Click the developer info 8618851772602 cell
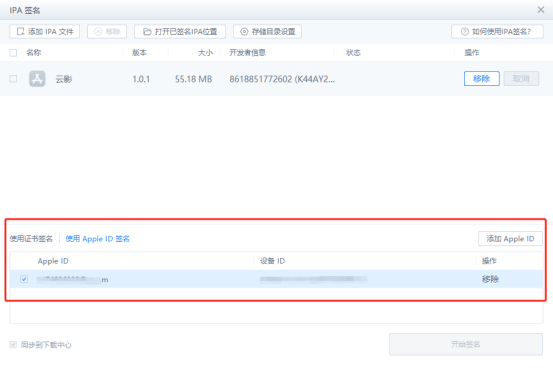Viewport: 553px width, 369px height. pos(282,79)
